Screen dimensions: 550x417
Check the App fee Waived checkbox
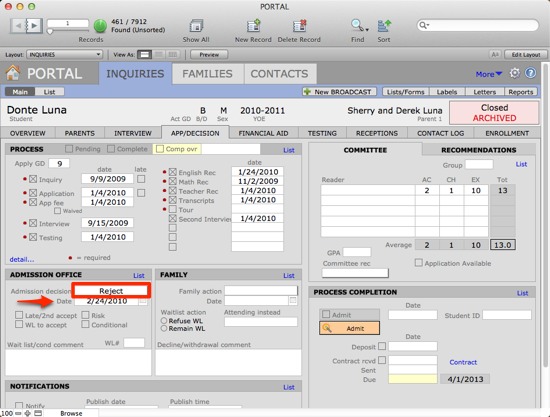[58, 211]
